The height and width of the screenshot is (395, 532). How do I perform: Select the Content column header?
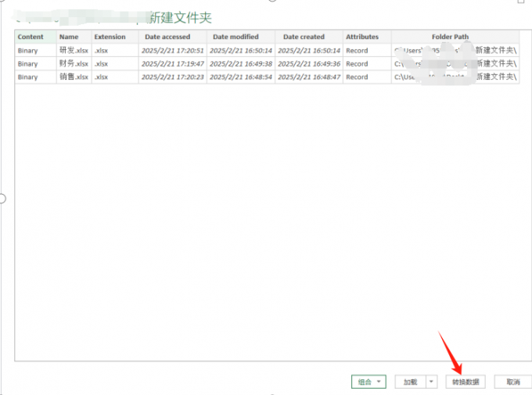(x=31, y=37)
